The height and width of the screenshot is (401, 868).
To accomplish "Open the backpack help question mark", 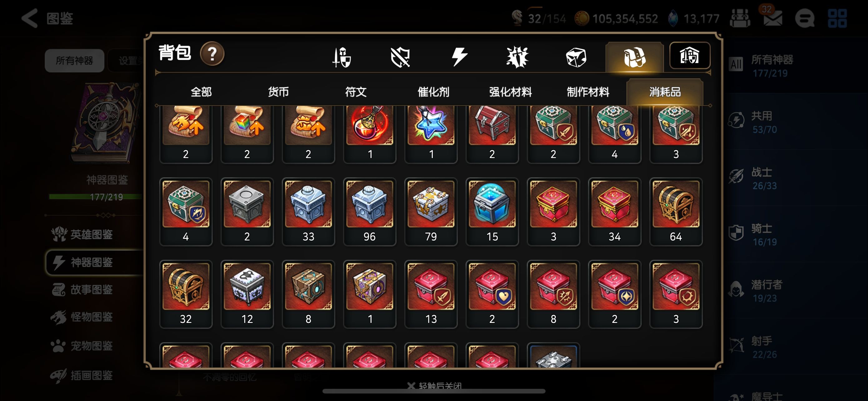I will coord(212,54).
